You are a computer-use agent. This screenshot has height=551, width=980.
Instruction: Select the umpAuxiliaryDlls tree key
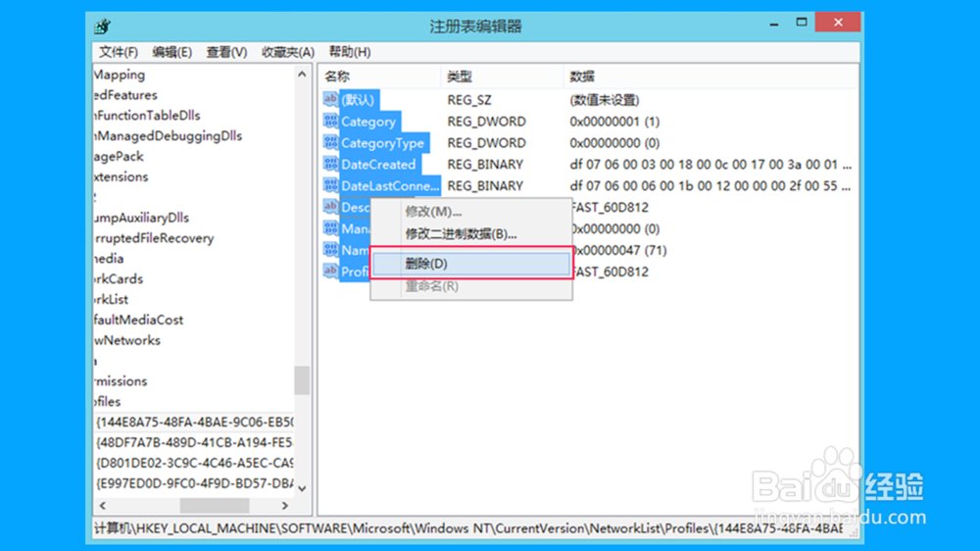pyautogui.click(x=142, y=218)
